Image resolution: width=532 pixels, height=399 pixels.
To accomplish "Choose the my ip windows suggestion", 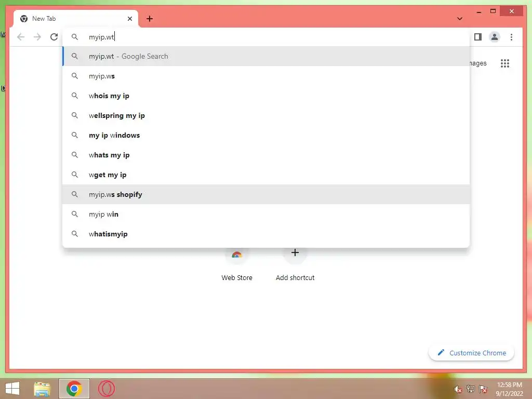I will [x=267, y=135].
